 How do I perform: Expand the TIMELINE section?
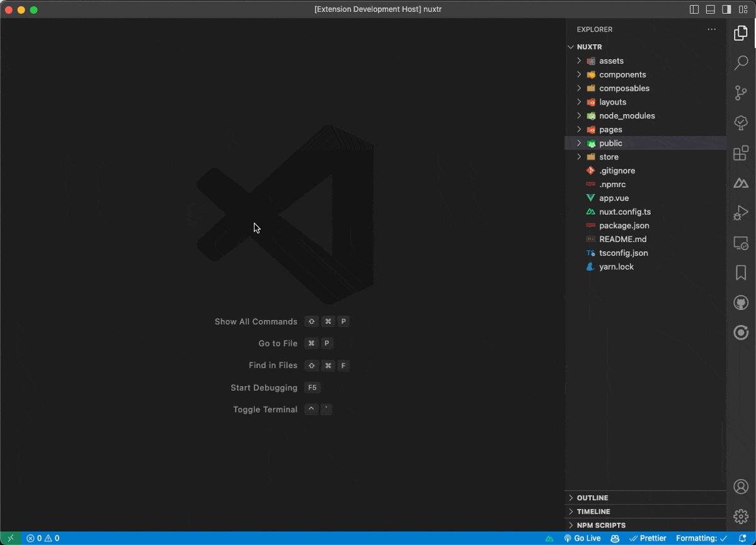pos(646,512)
